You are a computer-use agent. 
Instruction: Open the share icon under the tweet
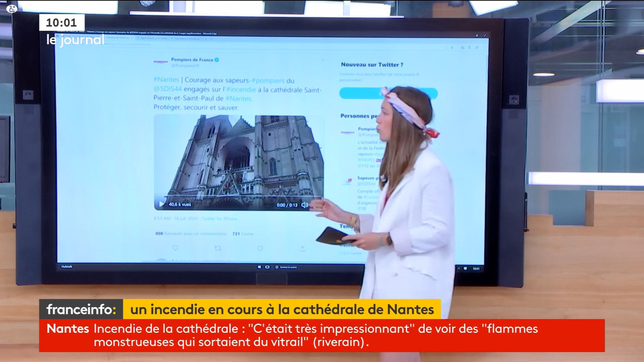302,248
